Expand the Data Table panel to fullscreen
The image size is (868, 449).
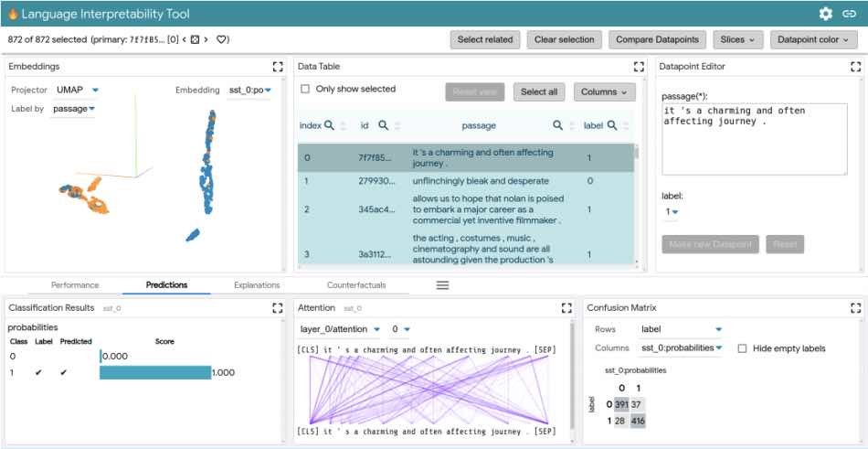click(x=640, y=67)
